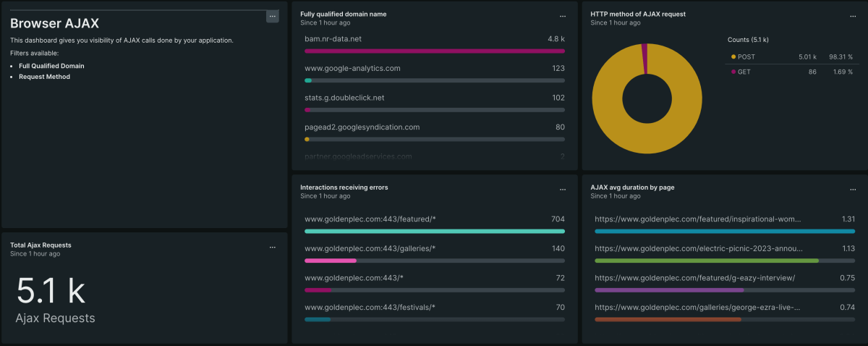Image resolution: width=868 pixels, height=346 pixels.
Task: Select the g-eazy-interview page row
Action: (724, 283)
